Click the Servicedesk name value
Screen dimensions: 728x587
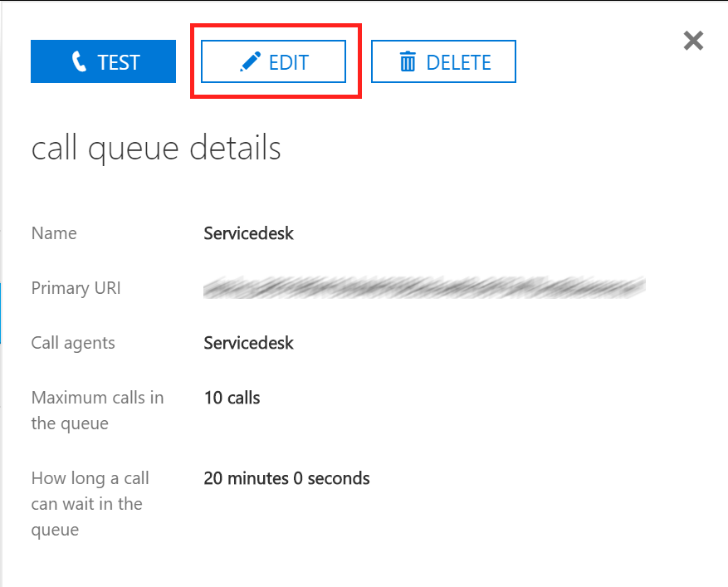pyautogui.click(x=248, y=233)
